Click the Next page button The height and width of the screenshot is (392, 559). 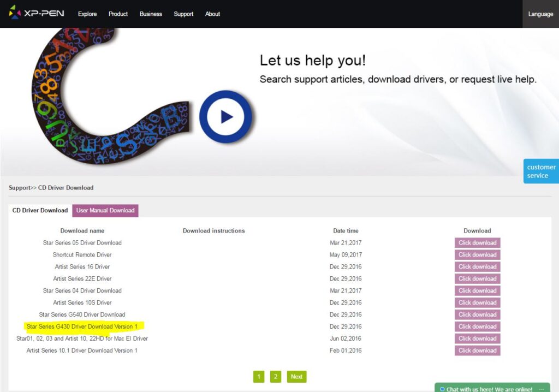296,377
